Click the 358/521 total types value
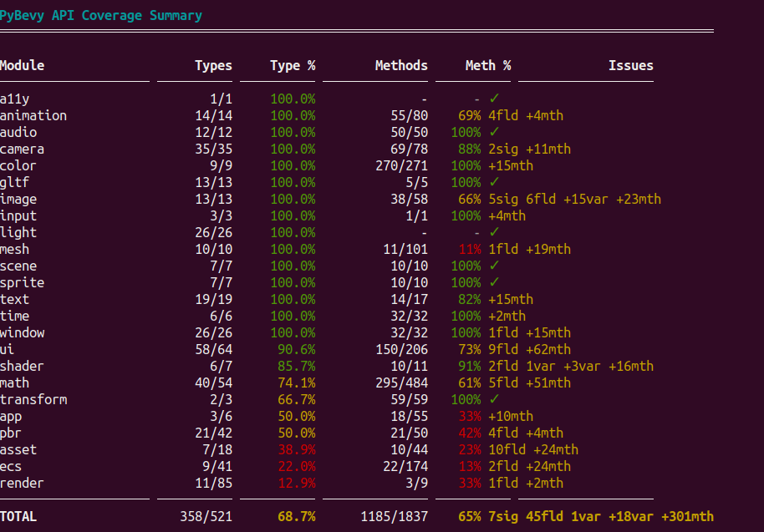Viewport: 764px width, 532px height. 206,517
